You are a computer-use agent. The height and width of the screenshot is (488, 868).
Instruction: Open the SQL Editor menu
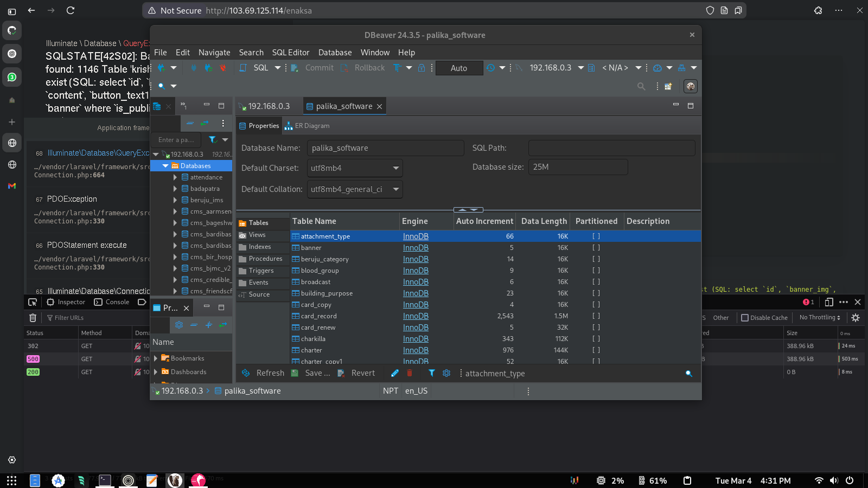[290, 53]
